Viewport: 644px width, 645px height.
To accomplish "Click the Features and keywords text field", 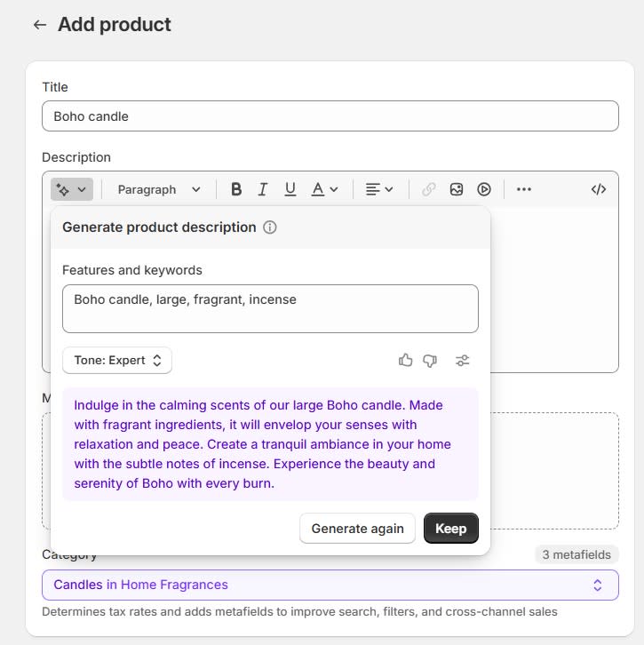I will click(x=270, y=308).
